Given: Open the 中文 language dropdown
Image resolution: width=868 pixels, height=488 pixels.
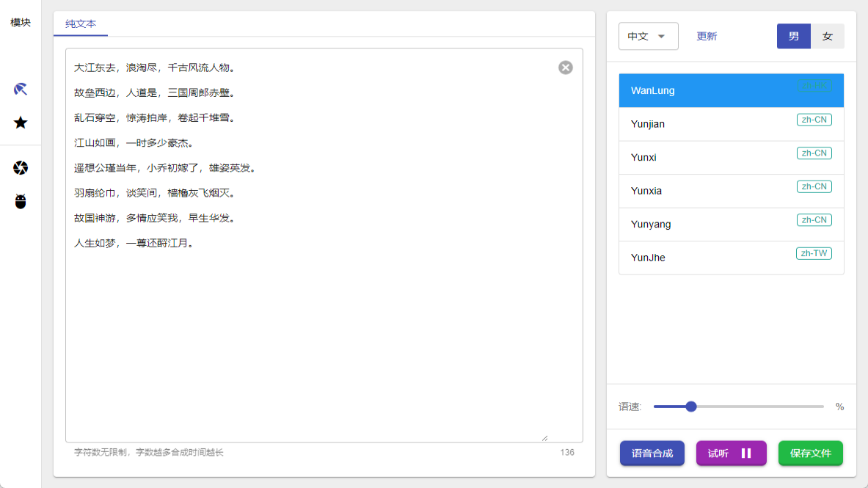Looking at the screenshot, I should [648, 35].
